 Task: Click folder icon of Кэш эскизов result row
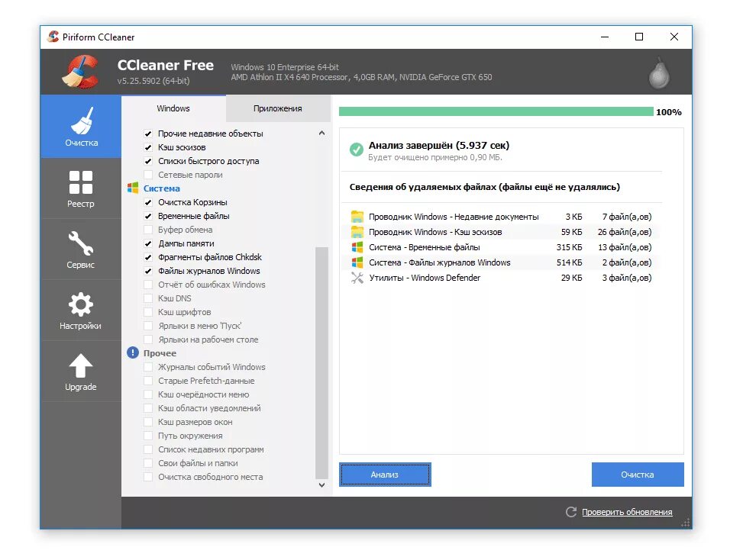coord(357,232)
